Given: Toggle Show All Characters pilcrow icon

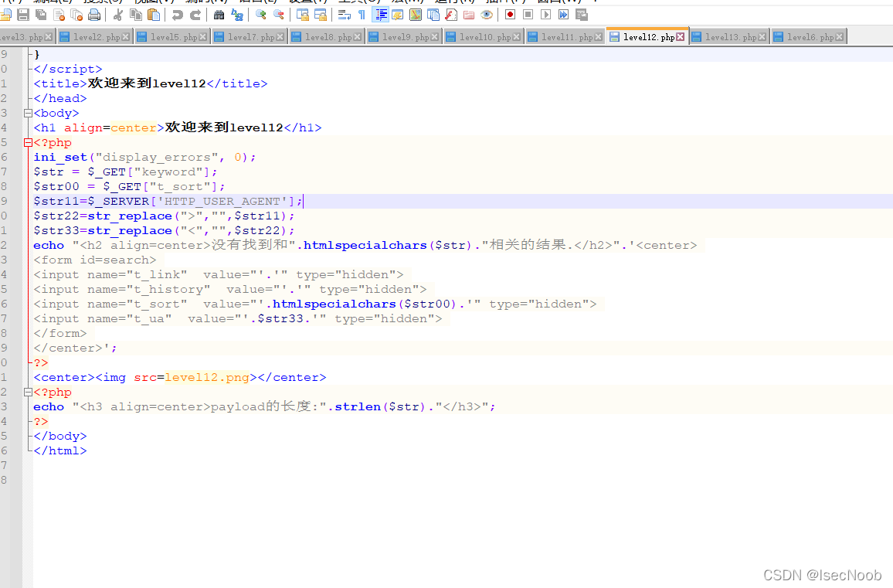Looking at the screenshot, I should point(362,14).
